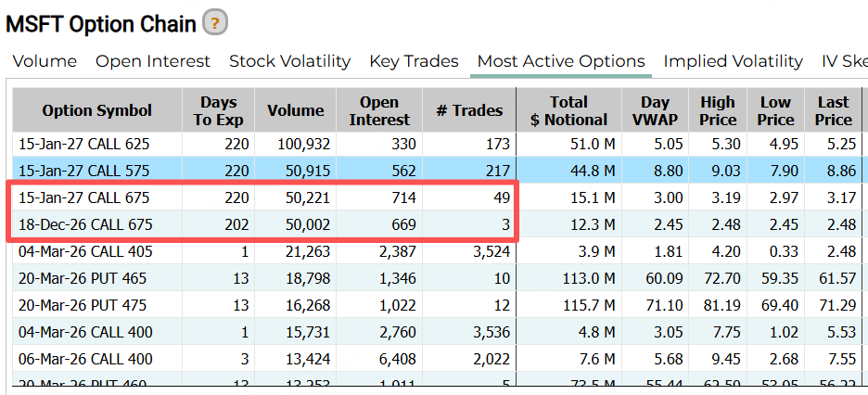
Task: Click the Volume column header
Action: [x=295, y=111]
